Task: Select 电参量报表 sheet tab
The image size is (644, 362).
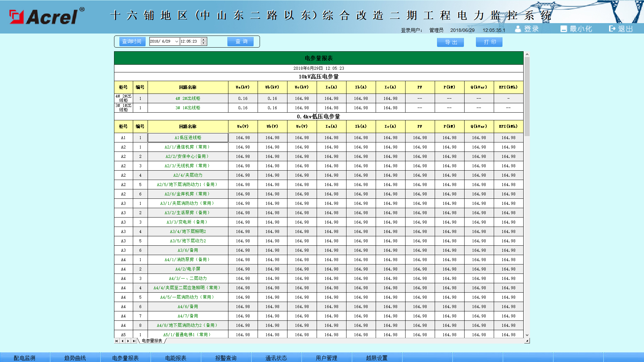Action: (152, 341)
